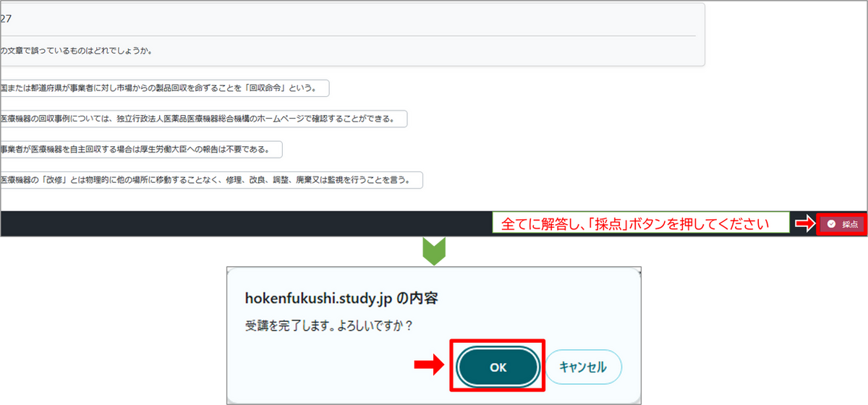868x405 pixels.
Task: Click the red arrow pointing to 採点
Action: 804,224
